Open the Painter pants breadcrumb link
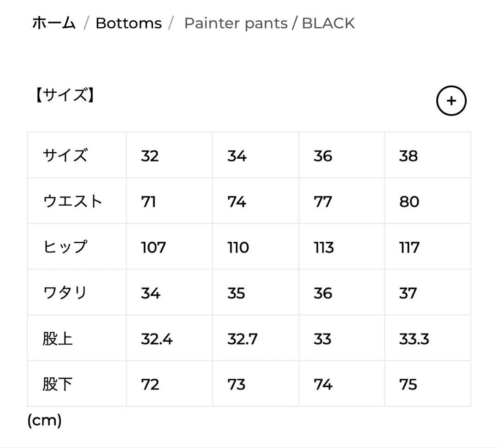The height and width of the screenshot is (448, 498). (236, 23)
